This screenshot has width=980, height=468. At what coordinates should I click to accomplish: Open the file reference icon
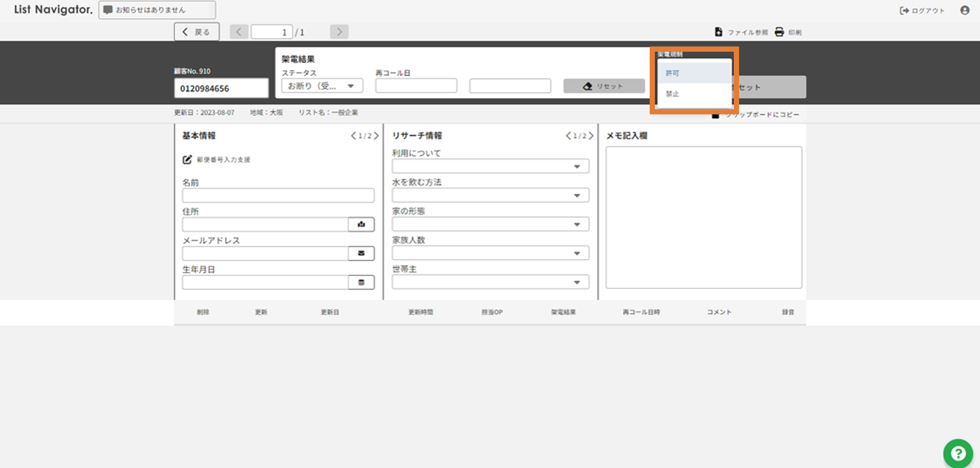click(x=719, y=32)
